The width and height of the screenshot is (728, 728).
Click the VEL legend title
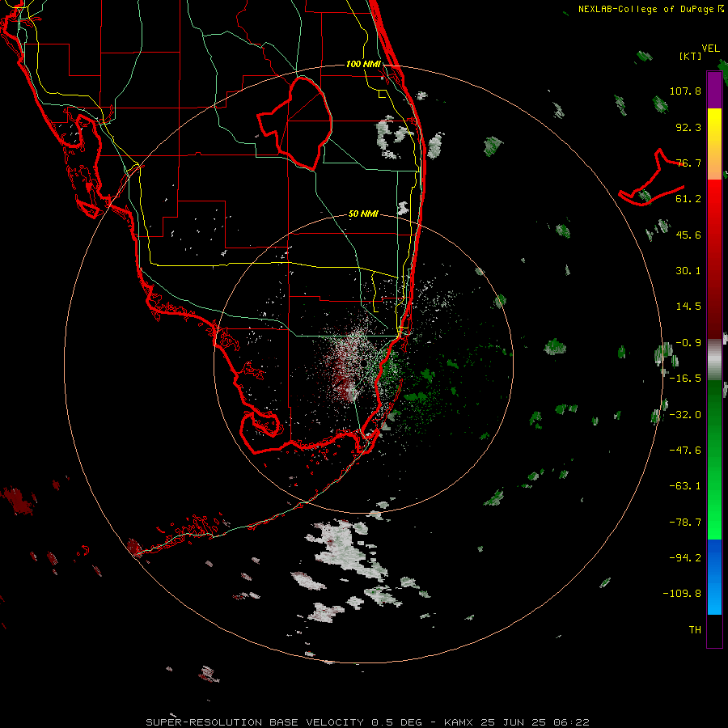click(710, 49)
